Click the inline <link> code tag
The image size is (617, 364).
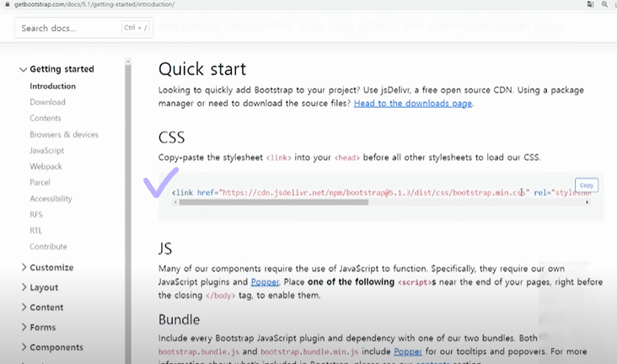[279, 158]
